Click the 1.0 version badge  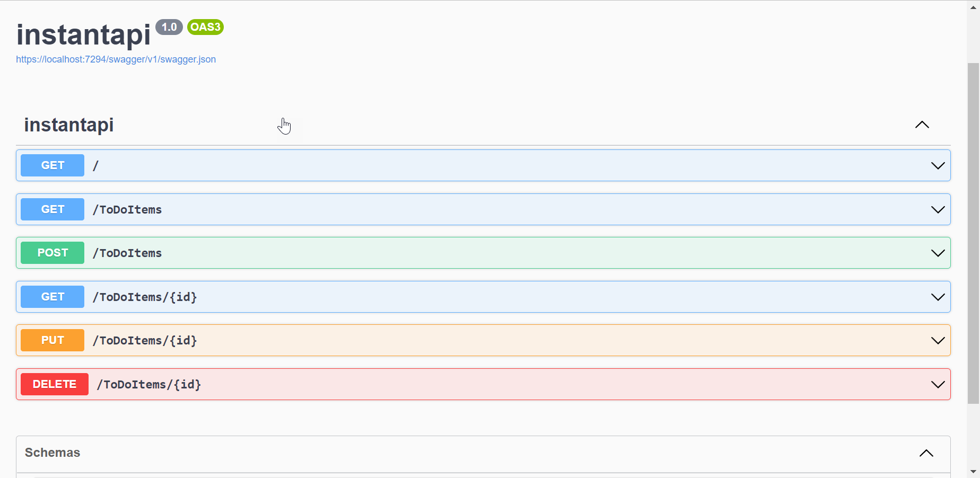(169, 27)
